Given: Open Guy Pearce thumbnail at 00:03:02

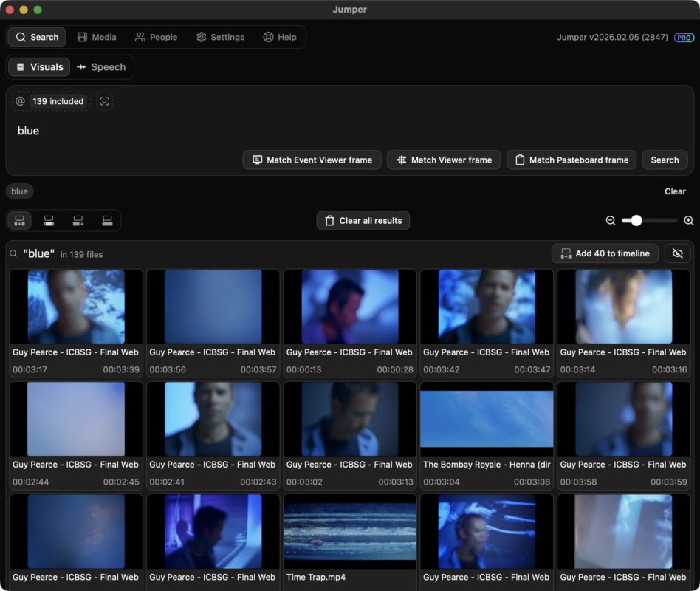Looking at the screenshot, I should pos(350,419).
